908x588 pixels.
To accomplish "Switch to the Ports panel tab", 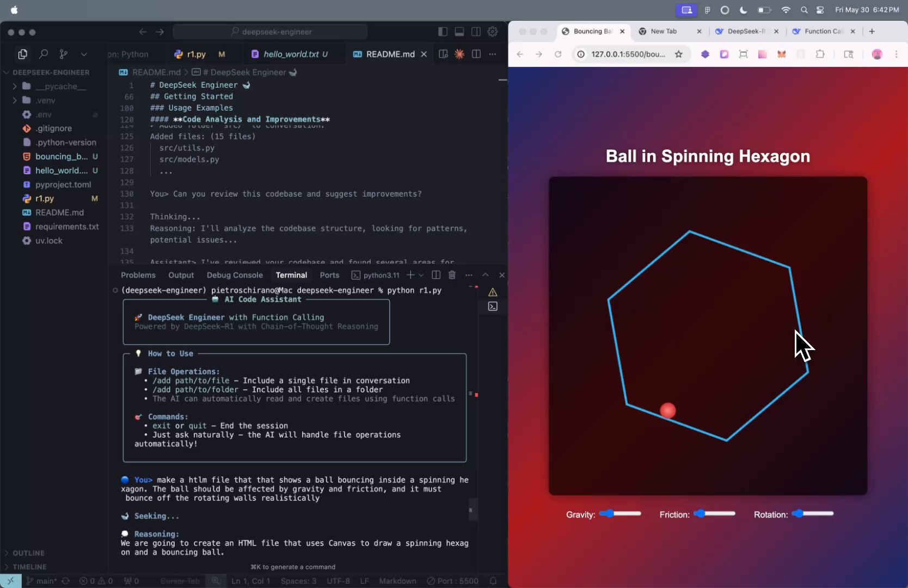I will (x=329, y=275).
